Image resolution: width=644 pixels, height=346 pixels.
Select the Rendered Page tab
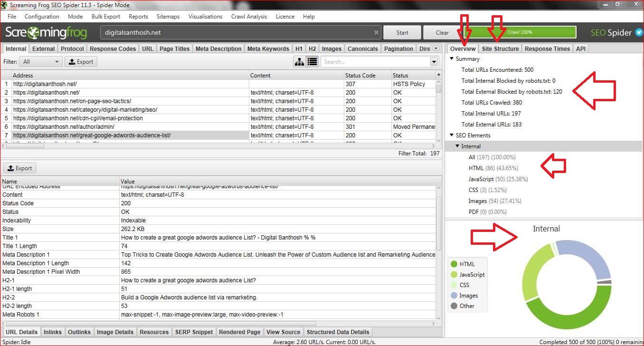coord(240,332)
